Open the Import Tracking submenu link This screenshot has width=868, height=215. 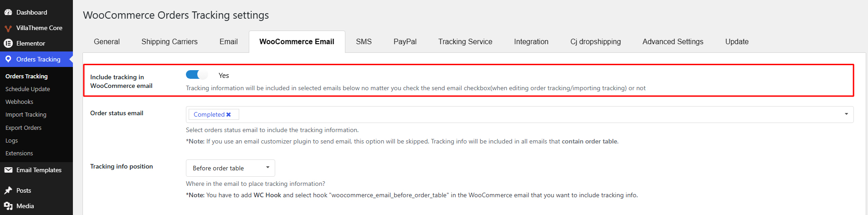26,115
